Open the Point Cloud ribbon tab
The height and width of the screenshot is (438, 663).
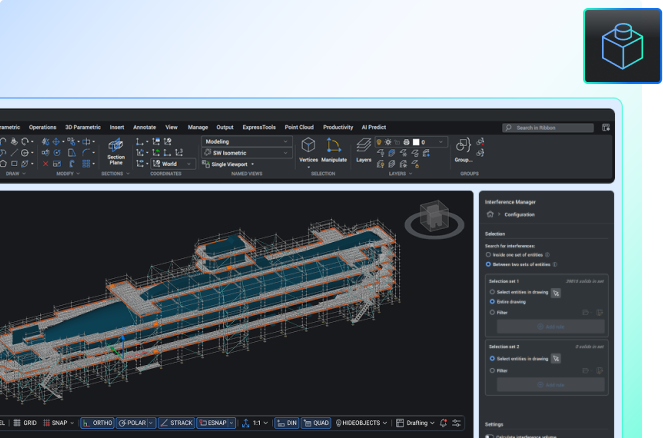click(x=299, y=127)
